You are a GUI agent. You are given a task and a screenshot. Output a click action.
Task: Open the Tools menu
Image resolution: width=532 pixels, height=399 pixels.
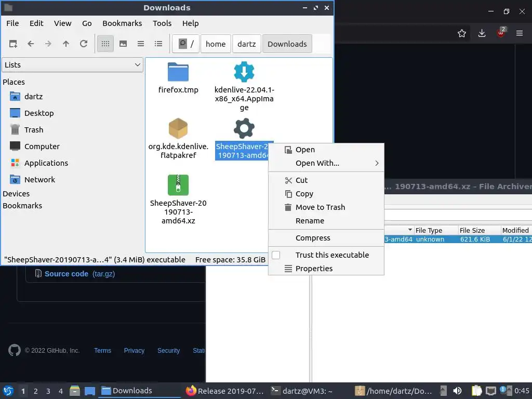pos(162,23)
